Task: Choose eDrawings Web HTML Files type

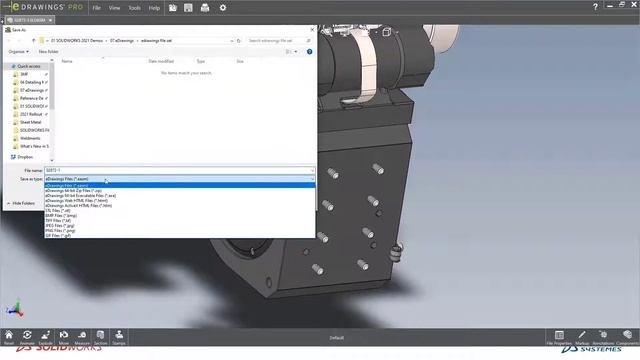Action: pyautogui.click(x=180, y=201)
